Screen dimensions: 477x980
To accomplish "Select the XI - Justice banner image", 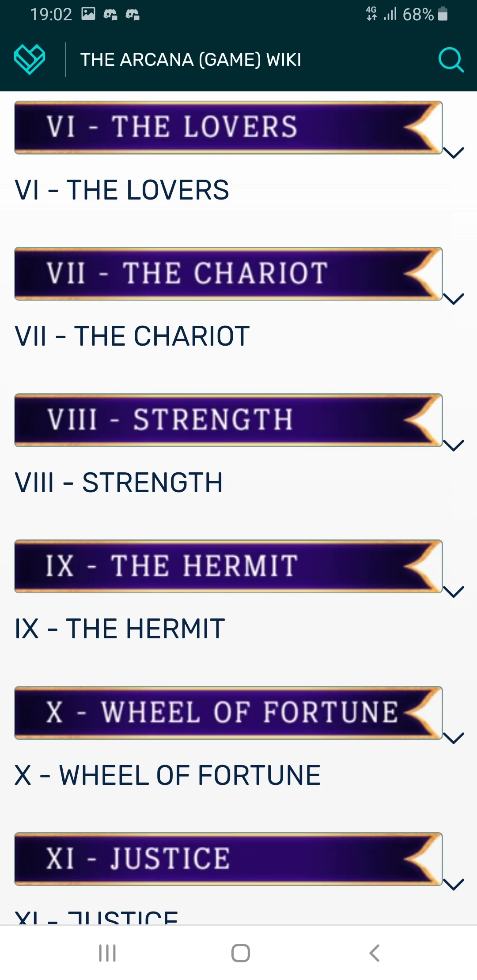I will coord(228,859).
